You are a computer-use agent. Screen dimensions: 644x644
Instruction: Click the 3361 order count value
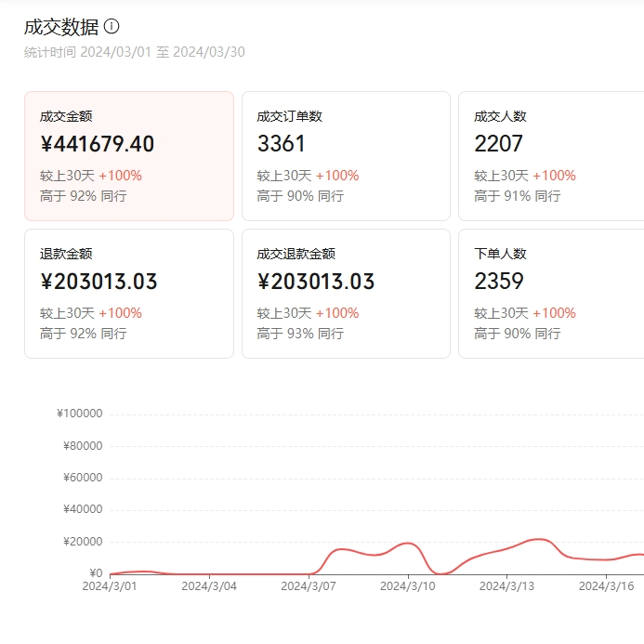[x=281, y=144]
